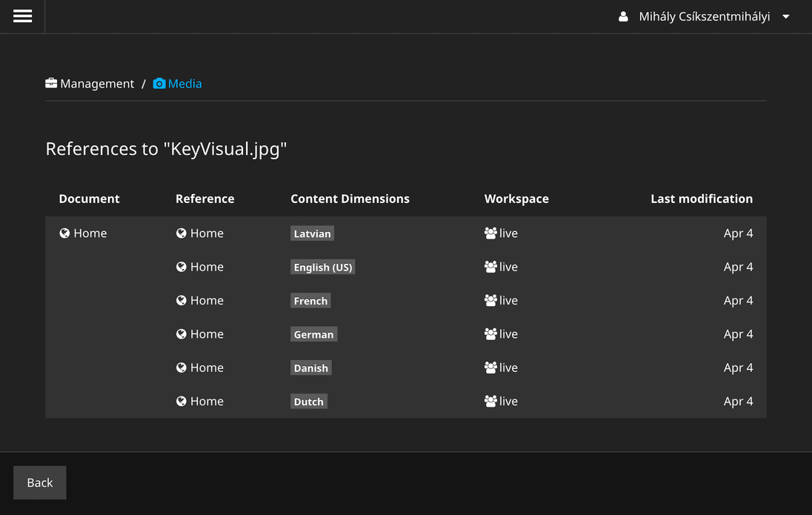The image size is (812, 515).
Task: Click the Apr 4 date in French row
Action: click(739, 301)
